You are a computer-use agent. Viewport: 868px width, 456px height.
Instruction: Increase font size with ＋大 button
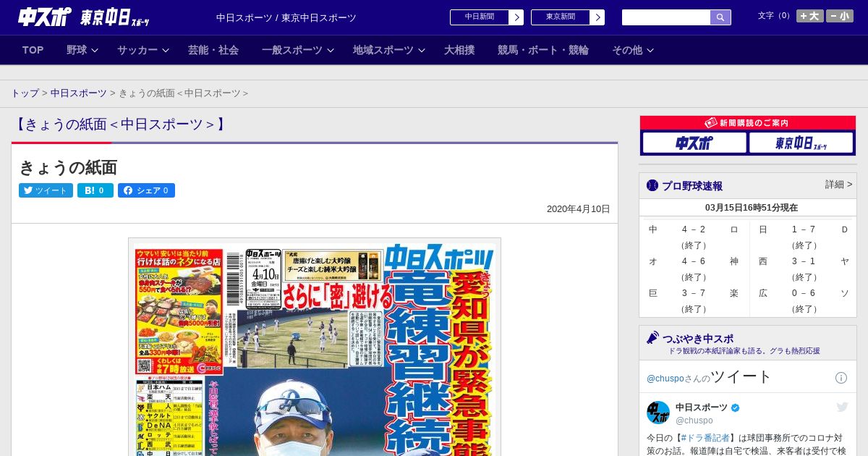click(x=809, y=16)
